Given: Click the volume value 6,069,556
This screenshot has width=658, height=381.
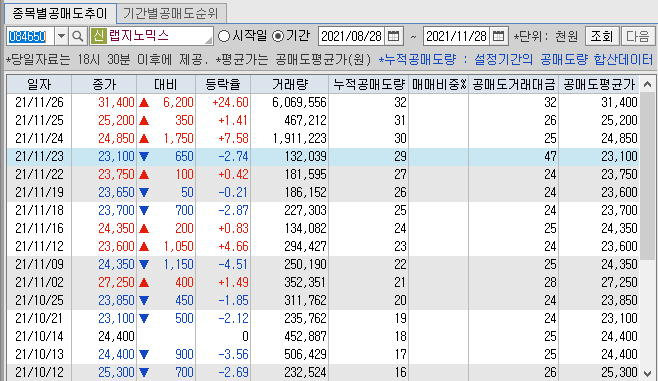Looking at the screenshot, I should (x=299, y=102).
